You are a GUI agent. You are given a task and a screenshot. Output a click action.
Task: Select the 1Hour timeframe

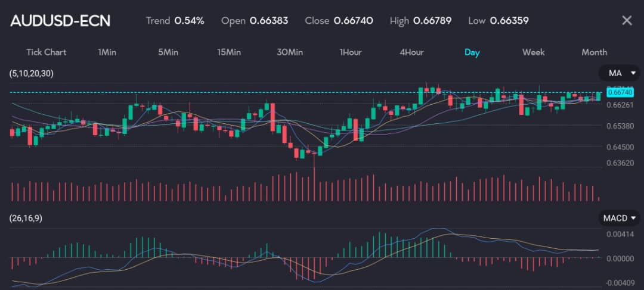[351, 52]
